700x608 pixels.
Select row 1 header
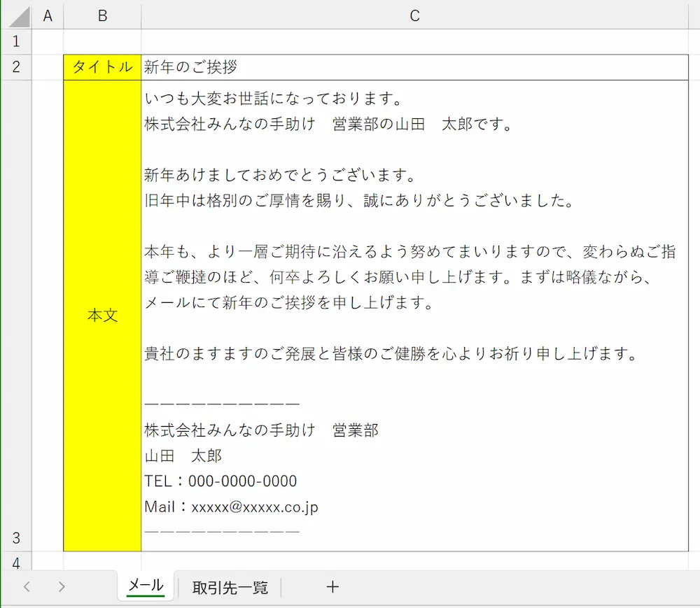[17, 41]
